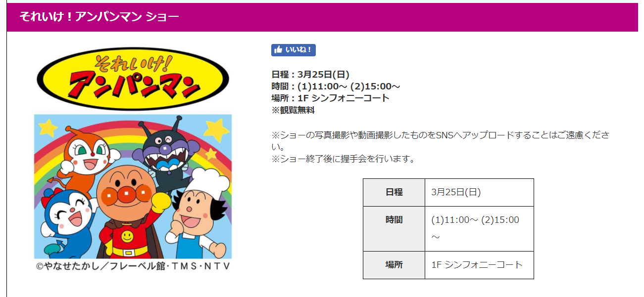Click the Facebook いいね! like button

[x=293, y=50]
